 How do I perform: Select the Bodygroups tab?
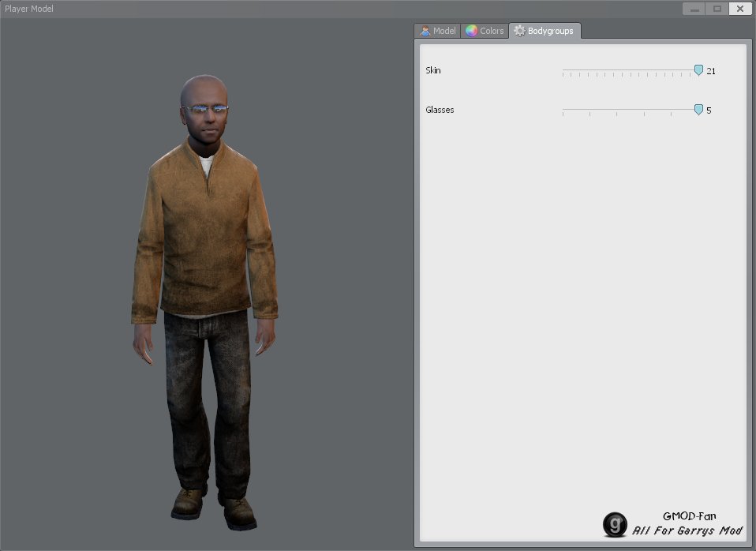545,31
